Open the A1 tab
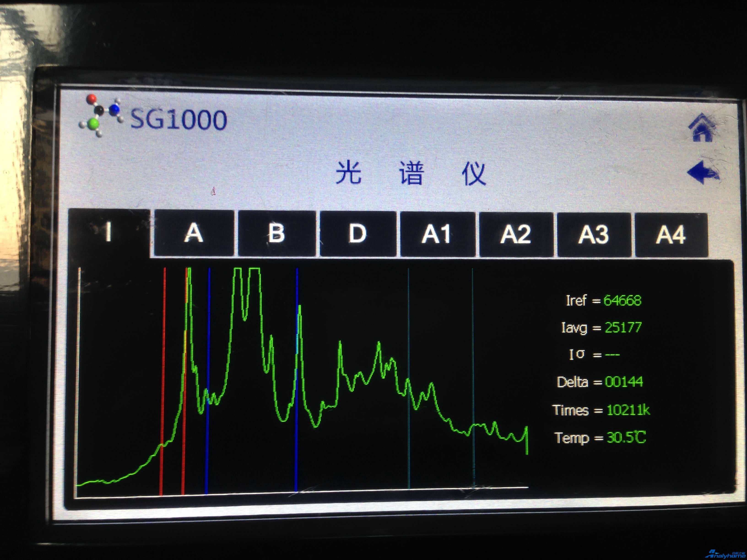This screenshot has height=560, width=747. [437, 235]
